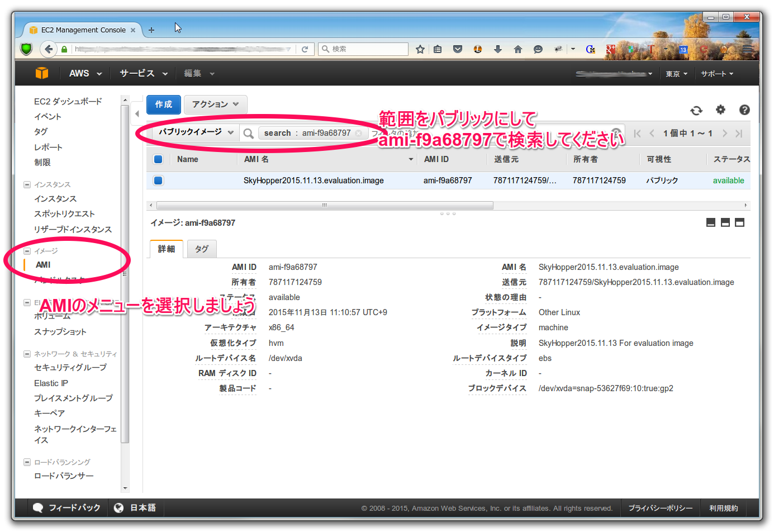This screenshot has width=774, height=532.
Task: Select the EC2 Management Console browser tab
Action: tap(83, 30)
